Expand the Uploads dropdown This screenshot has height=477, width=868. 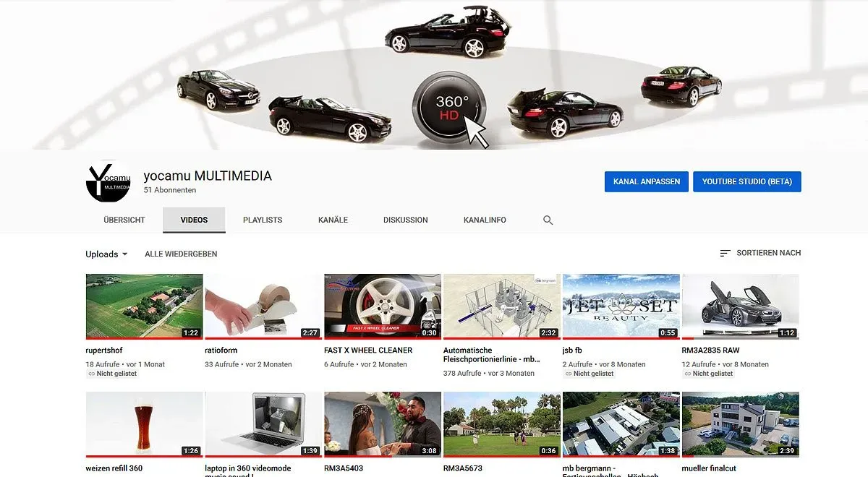(x=106, y=254)
